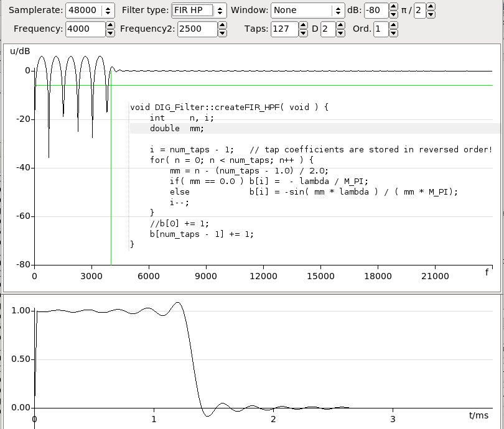Decrease Frequency with its down arrow
This screenshot has height=429, width=504.
(x=110, y=33)
